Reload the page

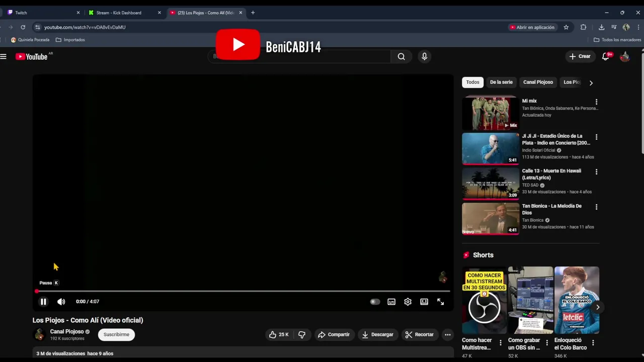[23, 27]
